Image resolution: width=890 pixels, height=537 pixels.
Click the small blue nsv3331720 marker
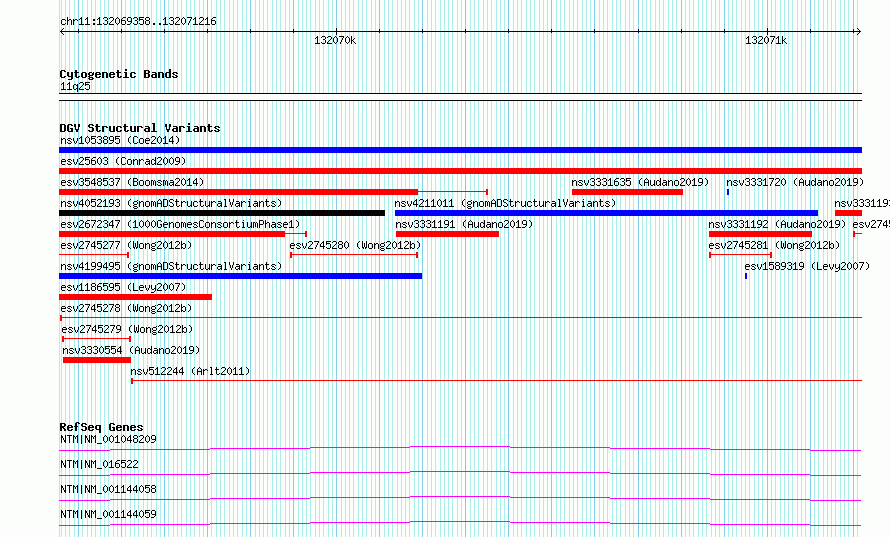[728, 192]
